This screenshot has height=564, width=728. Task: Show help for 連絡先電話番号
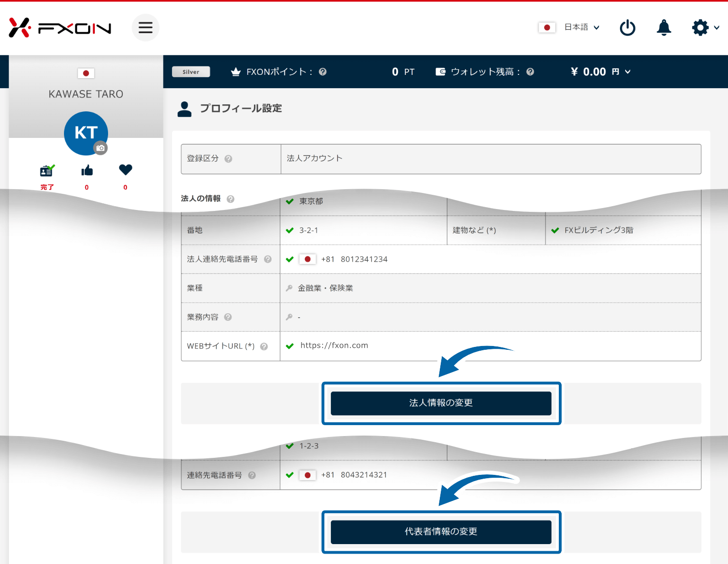pyautogui.click(x=252, y=475)
